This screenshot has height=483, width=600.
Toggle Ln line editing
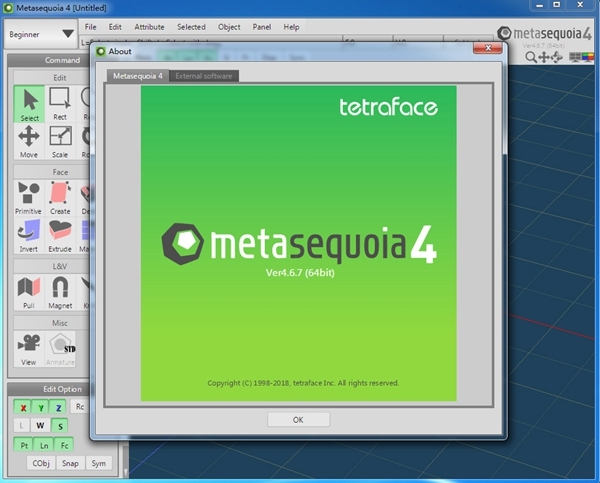pos(44,445)
